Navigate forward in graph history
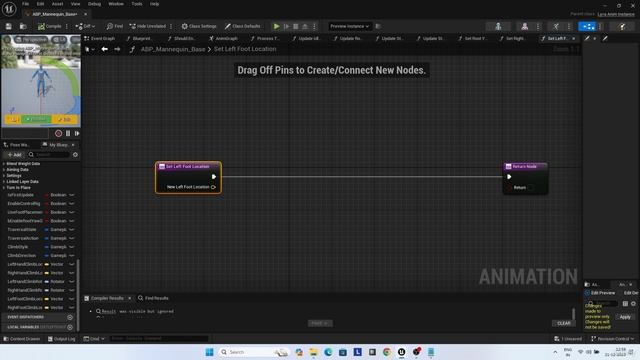 coord(118,49)
